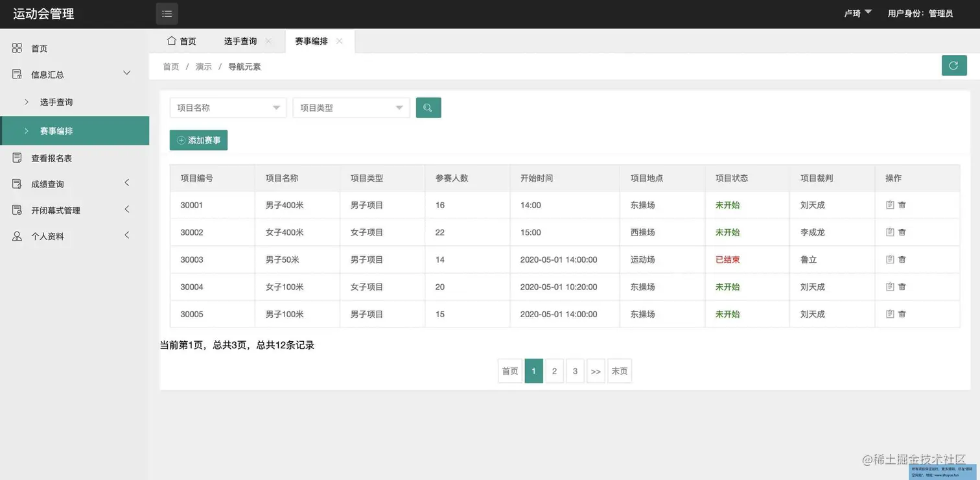This screenshot has height=480, width=980.
Task: Click the 运动会管理 title
Action: [x=43, y=14]
